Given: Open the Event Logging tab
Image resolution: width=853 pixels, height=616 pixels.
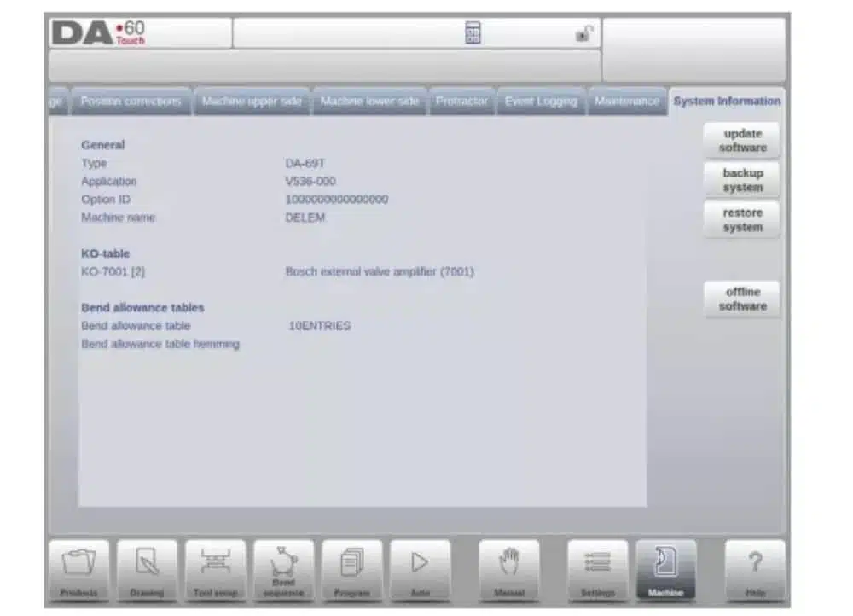Looking at the screenshot, I should coord(542,102).
